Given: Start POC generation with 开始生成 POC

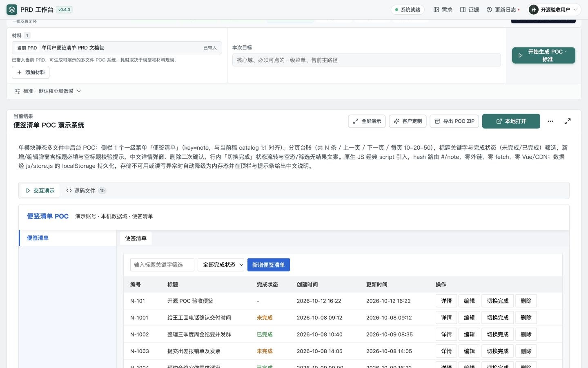Looking at the screenshot, I should point(543,56).
